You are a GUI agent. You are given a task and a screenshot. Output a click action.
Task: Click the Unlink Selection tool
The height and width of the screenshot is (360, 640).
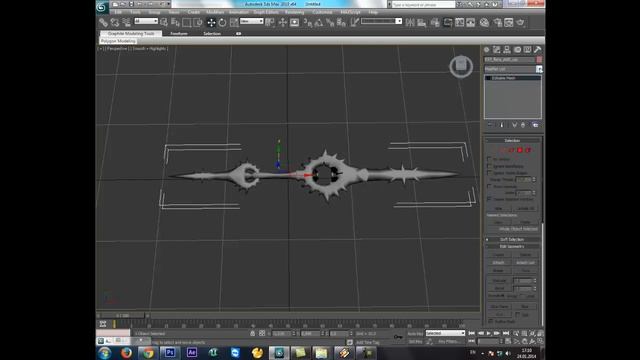point(115,22)
